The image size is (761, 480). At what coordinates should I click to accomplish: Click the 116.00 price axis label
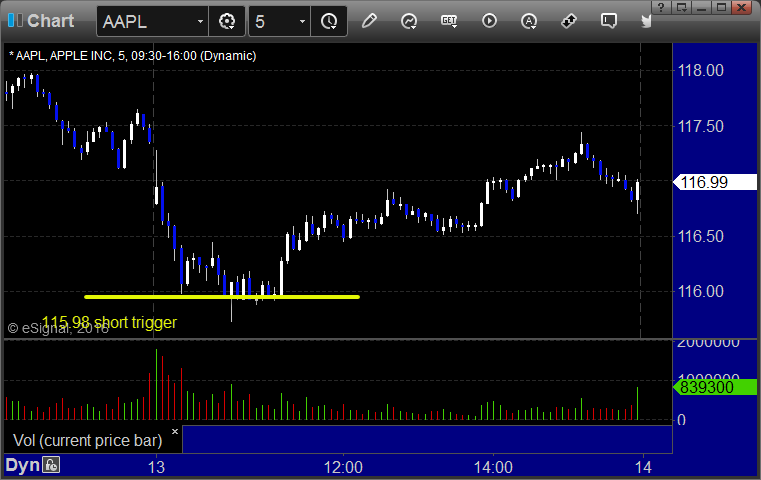(x=700, y=291)
